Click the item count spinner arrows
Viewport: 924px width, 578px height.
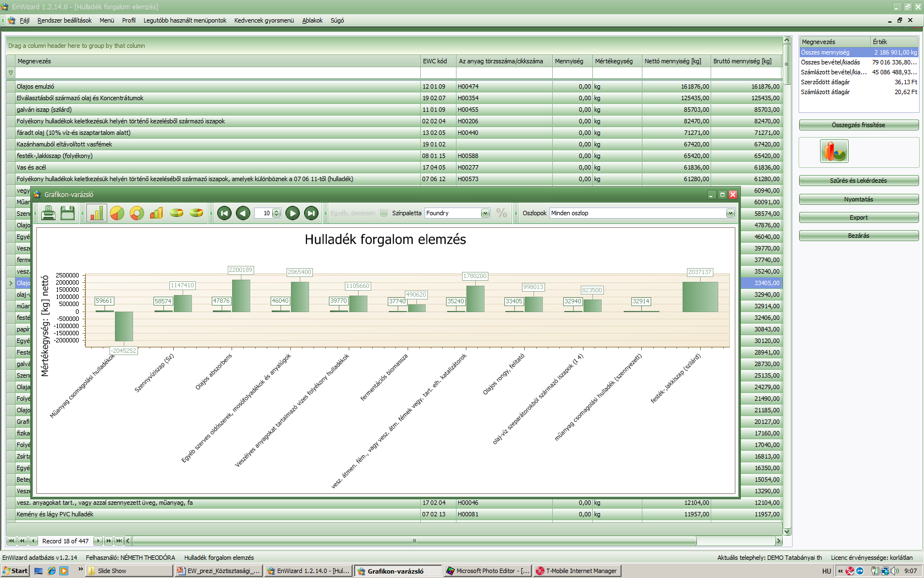(277, 213)
